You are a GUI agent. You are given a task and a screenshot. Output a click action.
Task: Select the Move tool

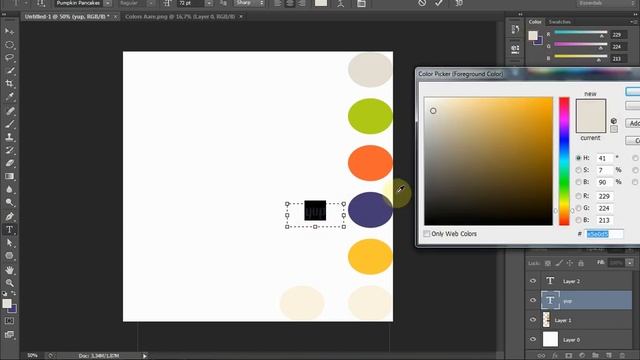(9, 31)
